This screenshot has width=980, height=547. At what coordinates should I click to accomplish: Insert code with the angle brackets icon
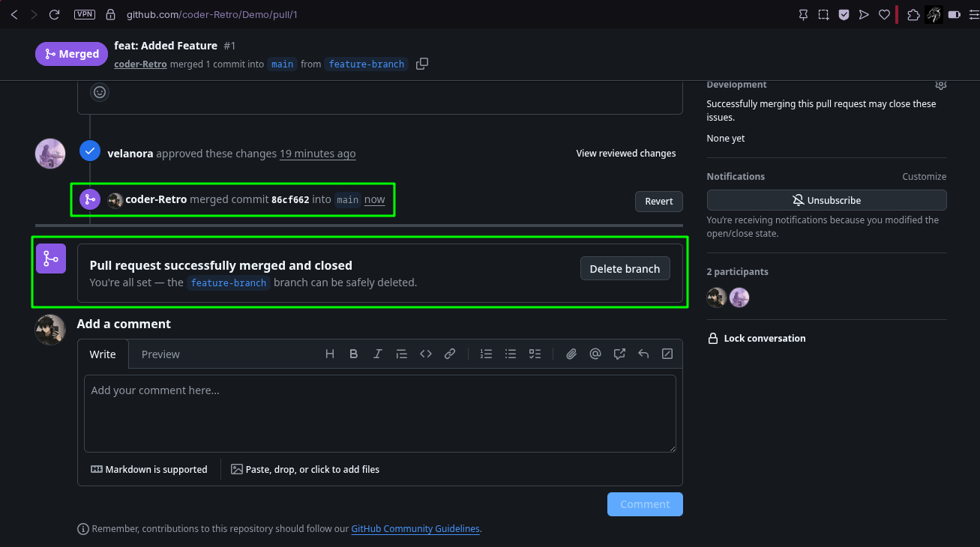(426, 354)
